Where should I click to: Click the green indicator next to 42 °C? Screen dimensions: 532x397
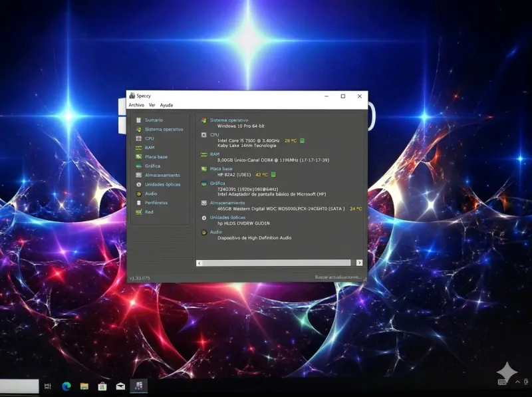pos(273,175)
